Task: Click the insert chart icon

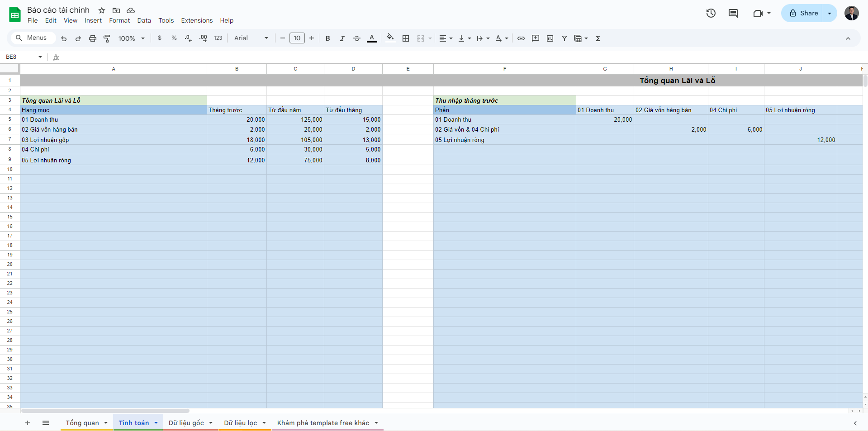Action: (x=550, y=38)
